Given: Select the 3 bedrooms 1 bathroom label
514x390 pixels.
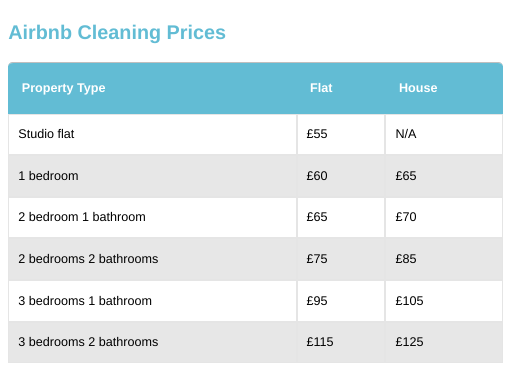Looking at the screenshot, I should point(85,301).
